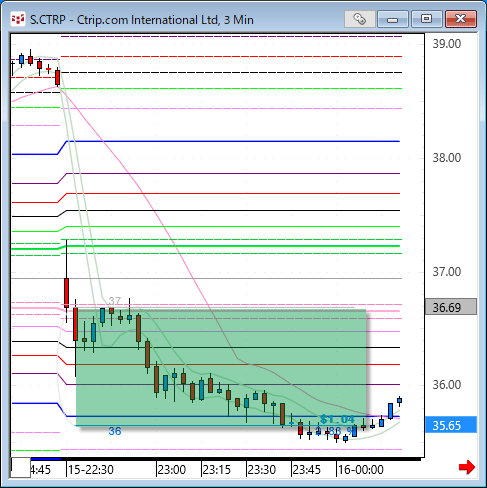
Task: Click the 36.69 cursor price label
Action: (451, 307)
